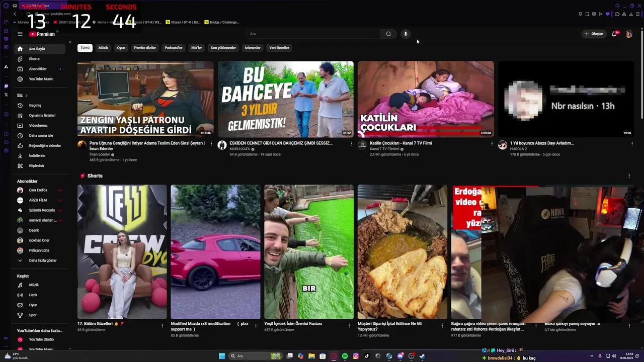Select the Müzik filter chip
644x362 pixels.
(x=103, y=48)
